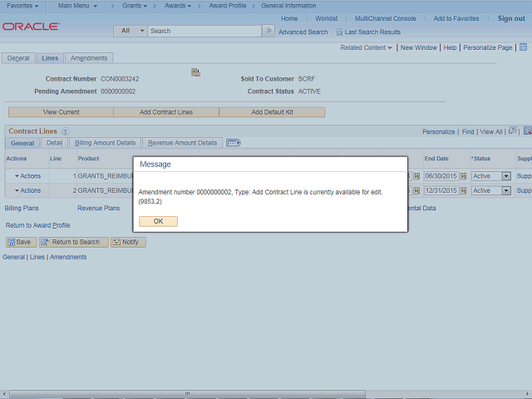Click Find link in Contract Lines

pyautogui.click(x=468, y=131)
